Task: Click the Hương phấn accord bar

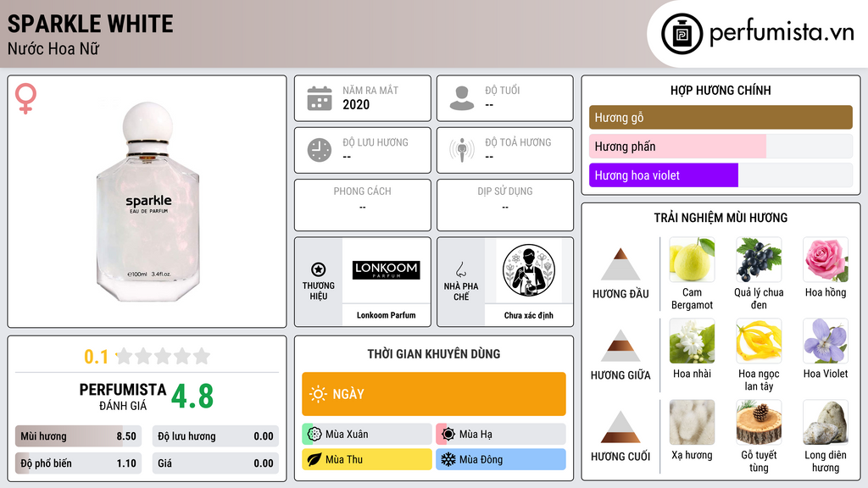Action: 721,146
